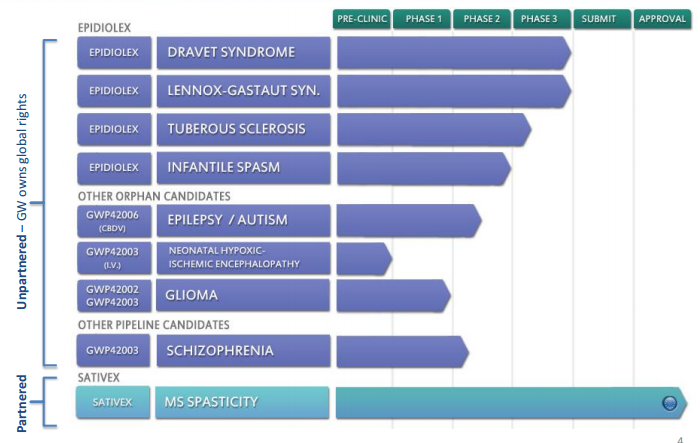This screenshot has width=700, height=443.
Task: Click the APPROVAL stage header
Action: pyautogui.click(x=662, y=19)
